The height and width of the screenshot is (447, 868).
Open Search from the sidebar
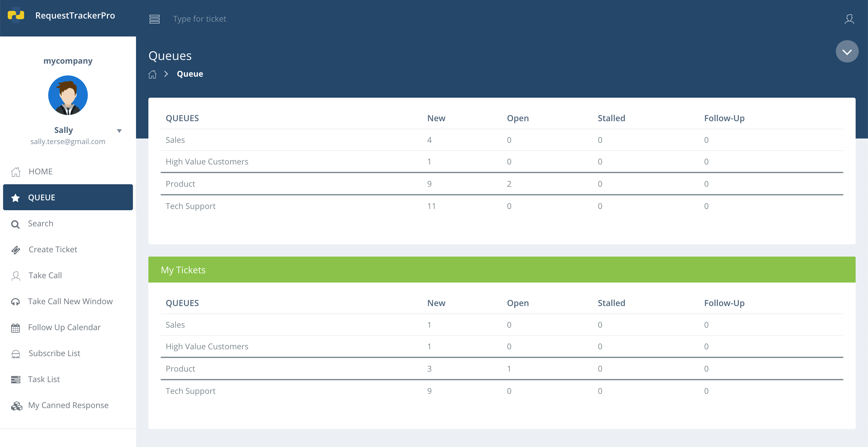pyautogui.click(x=68, y=223)
